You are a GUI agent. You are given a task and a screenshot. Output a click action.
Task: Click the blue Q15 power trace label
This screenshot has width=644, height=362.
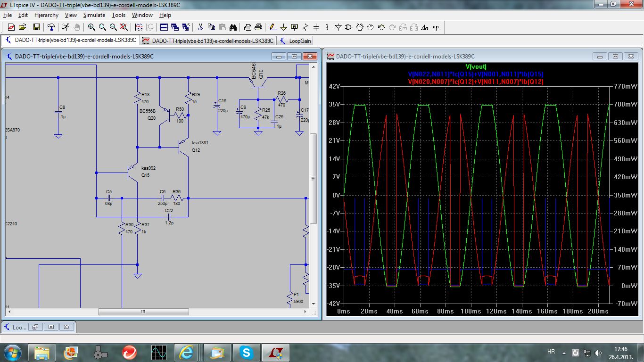coord(476,74)
